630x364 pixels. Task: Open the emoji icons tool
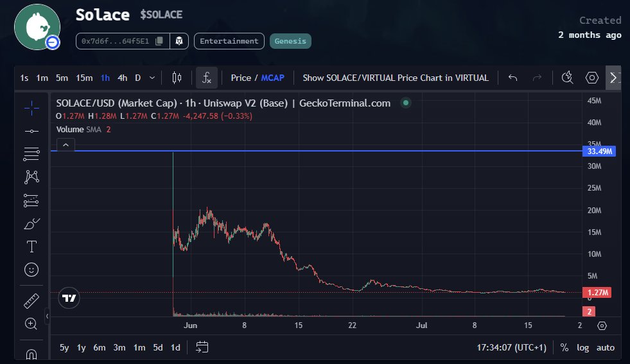31,270
